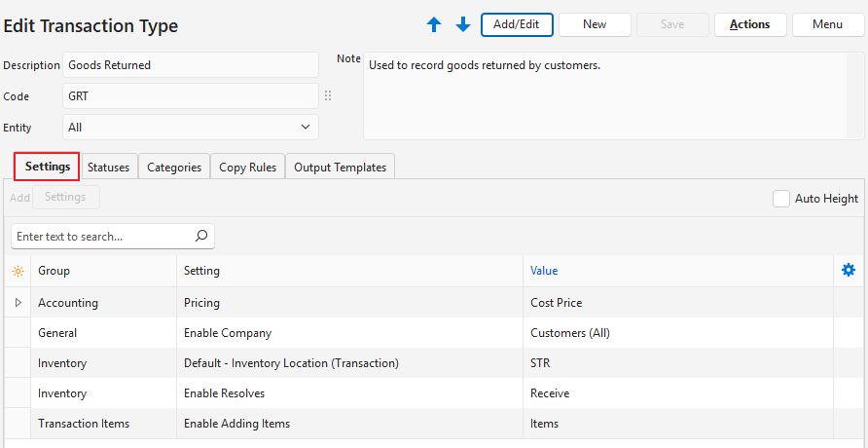This screenshot has width=868, height=448.
Task: Expand the Accounting Pricing row
Action: (x=18, y=303)
